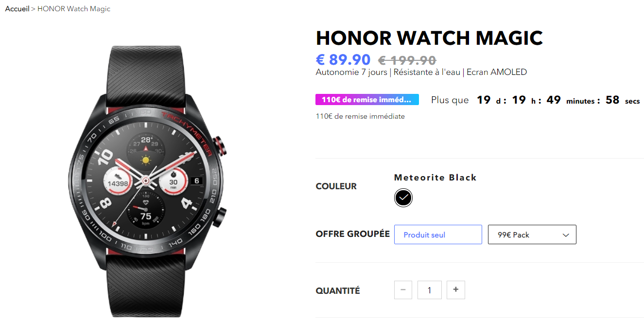The height and width of the screenshot is (324, 644).
Task: Click the countdown timer days value
Action: pos(484,100)
